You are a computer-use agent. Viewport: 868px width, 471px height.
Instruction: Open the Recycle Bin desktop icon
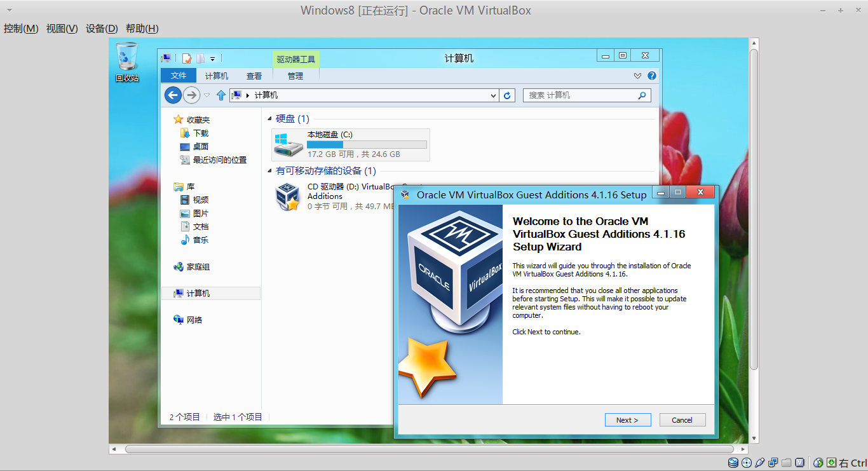pyautogui.click(x=127, y=62)
